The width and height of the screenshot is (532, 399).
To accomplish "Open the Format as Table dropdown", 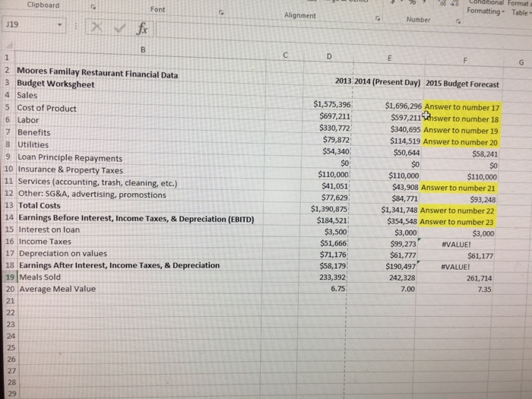I will 519,8.
